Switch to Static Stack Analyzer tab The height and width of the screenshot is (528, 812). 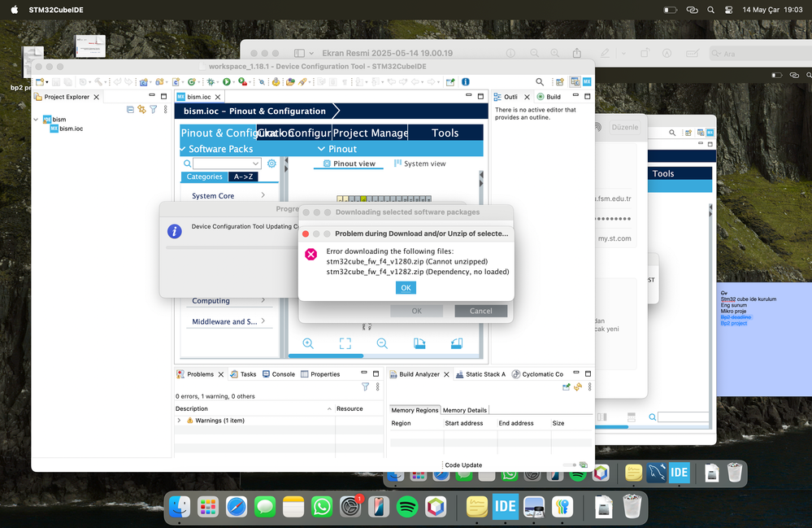click(x=480, y=374)
